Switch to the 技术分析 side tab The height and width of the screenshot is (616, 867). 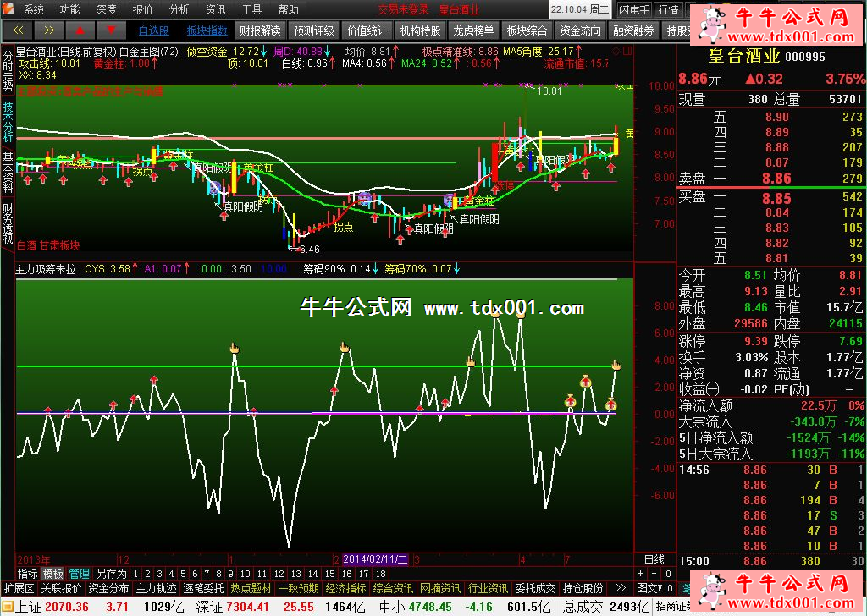pos(8,122)
